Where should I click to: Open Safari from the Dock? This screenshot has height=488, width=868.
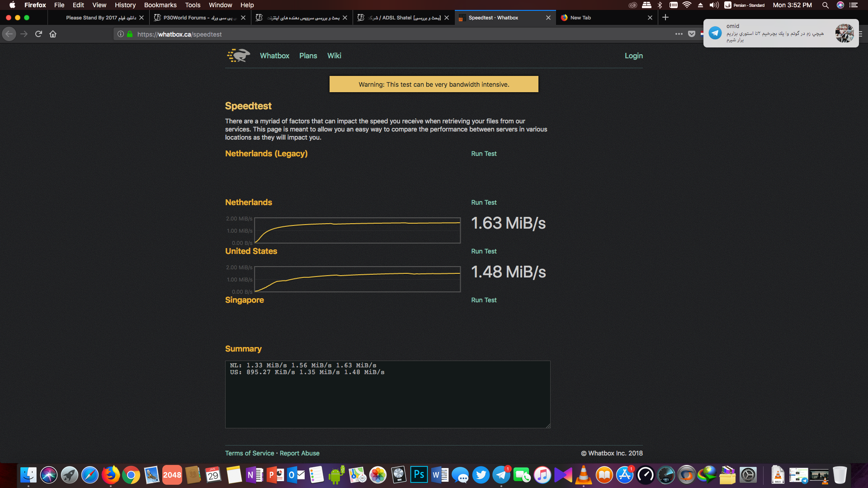90,475
